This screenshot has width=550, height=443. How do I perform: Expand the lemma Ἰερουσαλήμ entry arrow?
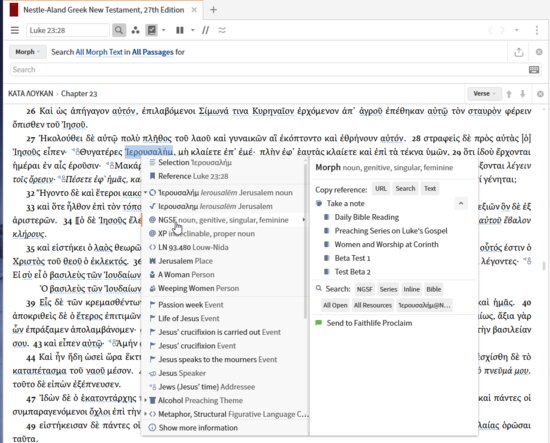click(x=145, y=193)
